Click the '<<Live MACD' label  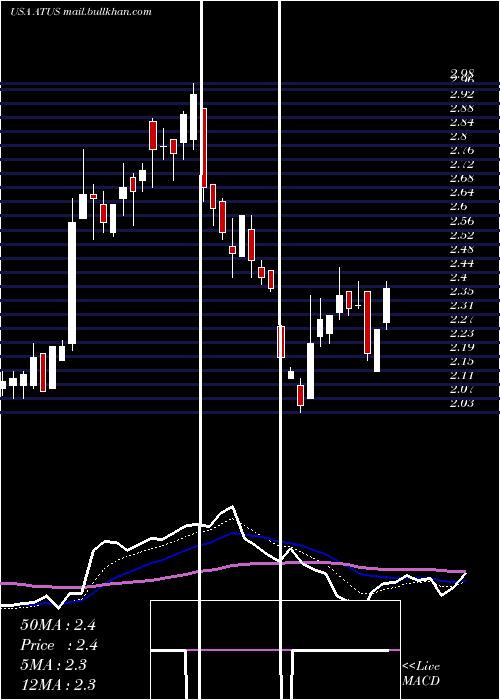(421, 674)
